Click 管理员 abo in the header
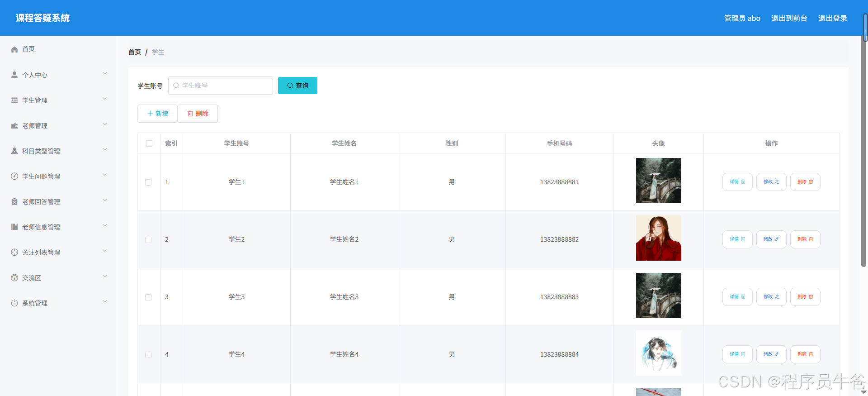 click(742, 18)
